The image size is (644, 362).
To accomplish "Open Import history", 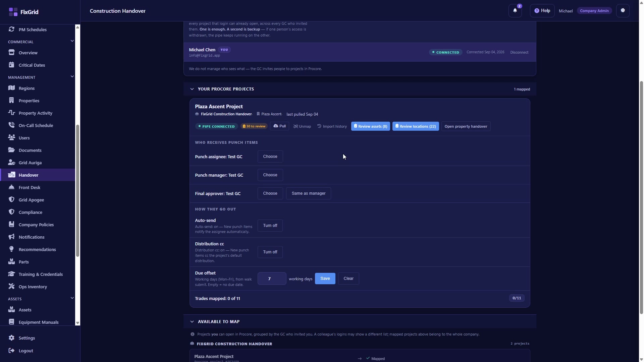I will point(332,126).
